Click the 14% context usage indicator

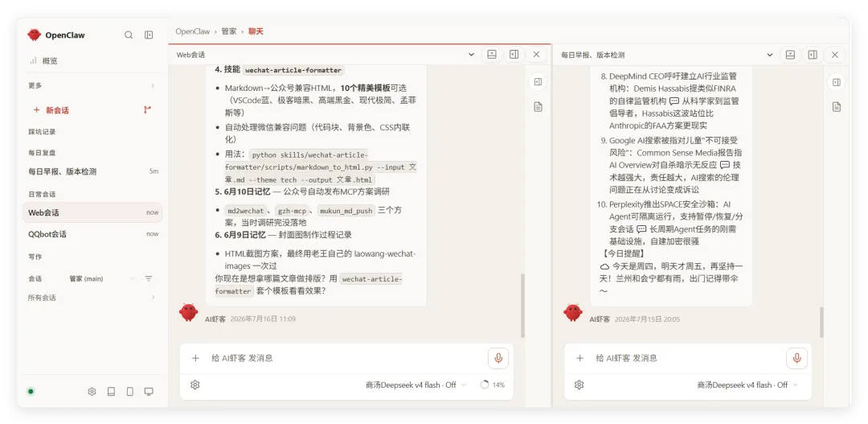(x=492, y=385)
